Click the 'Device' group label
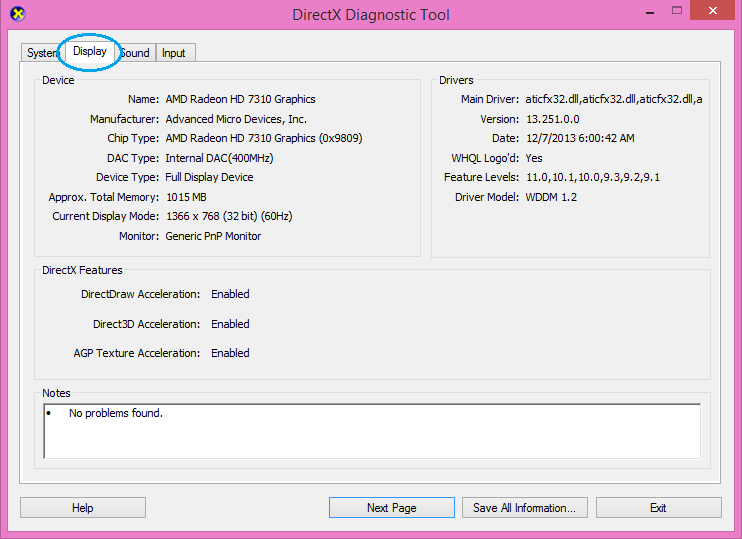 click(x=58, y=80)
